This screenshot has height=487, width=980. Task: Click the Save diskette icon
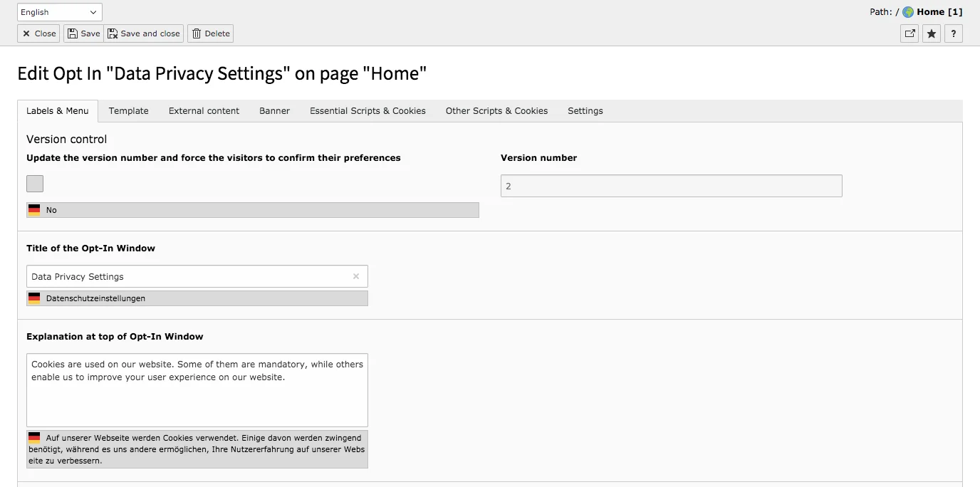pyautogui.click(x=72, y=33)
